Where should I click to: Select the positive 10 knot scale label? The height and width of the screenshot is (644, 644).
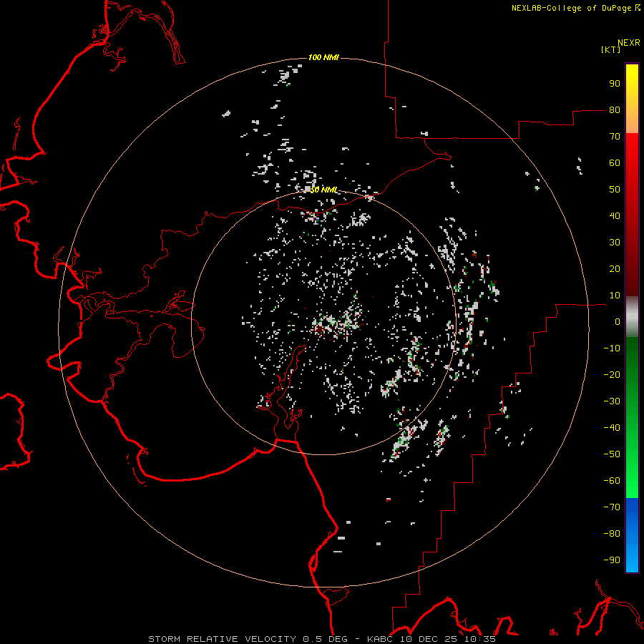pos(615,296)
